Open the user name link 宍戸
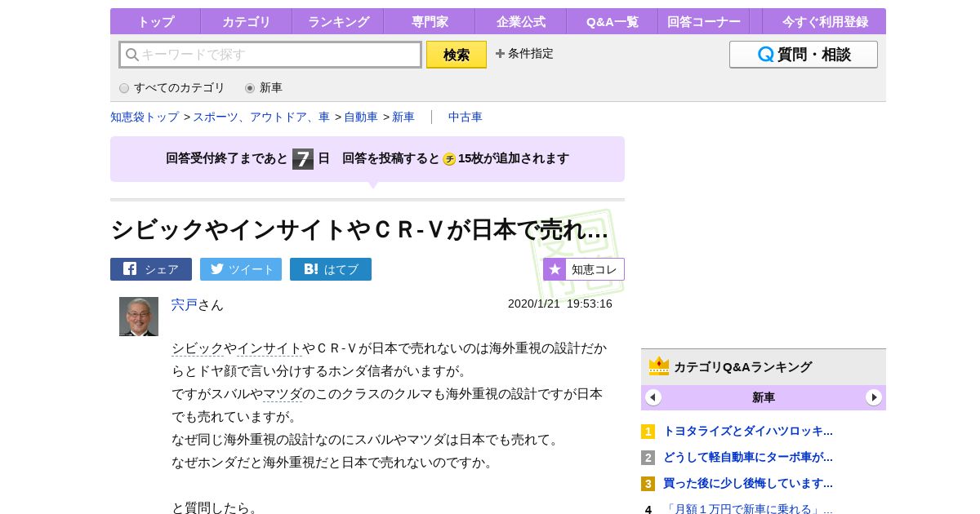The height and width of the screenshot is (514, 980). pos(185,304)
